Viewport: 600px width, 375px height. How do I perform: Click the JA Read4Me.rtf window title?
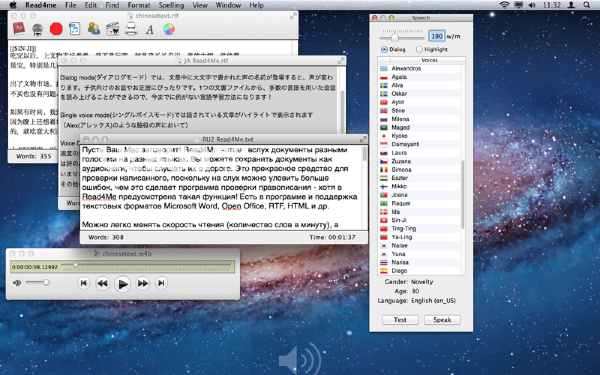click(x=206, y=60)
